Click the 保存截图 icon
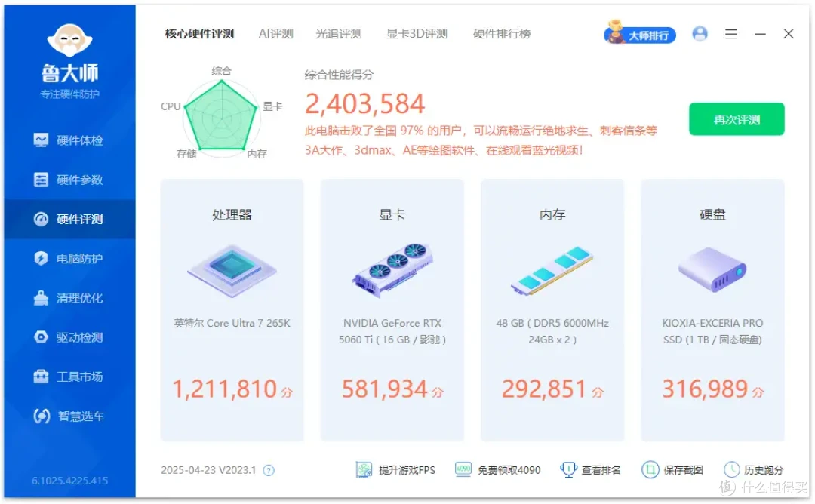The image size is (815, 504). click(x=650, y=470)
